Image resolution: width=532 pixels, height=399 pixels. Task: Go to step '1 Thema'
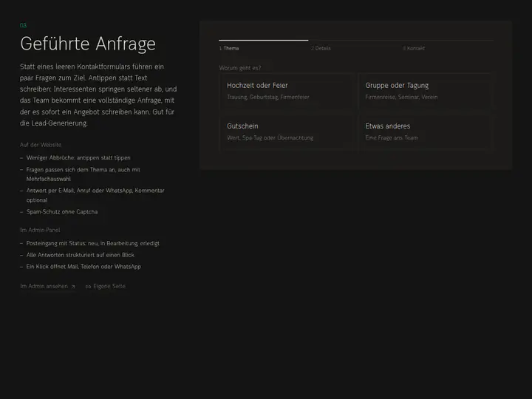coord(229,48)
